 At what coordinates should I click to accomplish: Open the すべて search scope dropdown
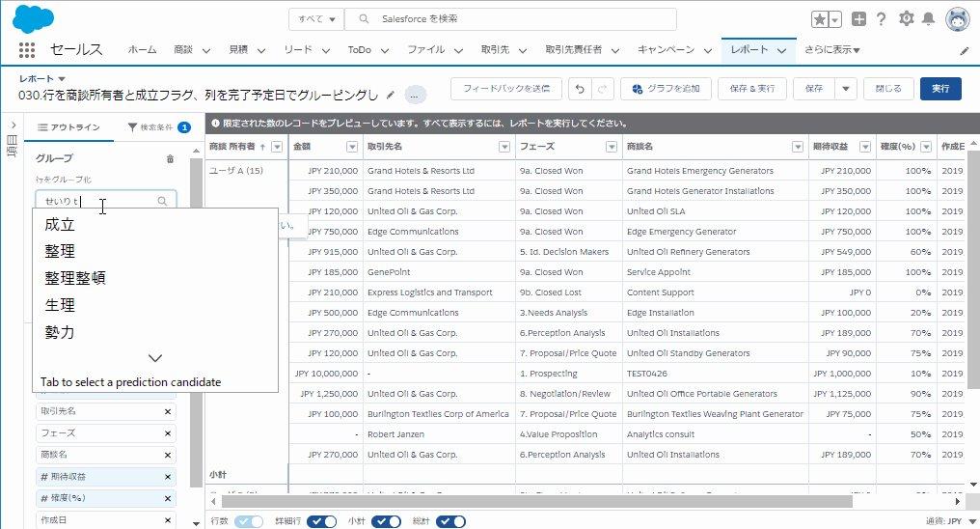[316, 18]
